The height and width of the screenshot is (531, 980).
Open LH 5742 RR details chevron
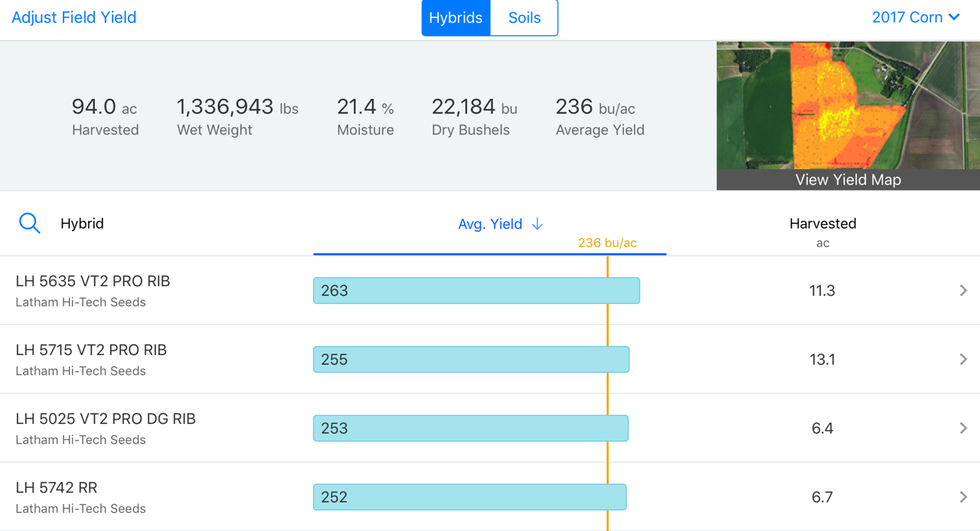tap(963, 497)
